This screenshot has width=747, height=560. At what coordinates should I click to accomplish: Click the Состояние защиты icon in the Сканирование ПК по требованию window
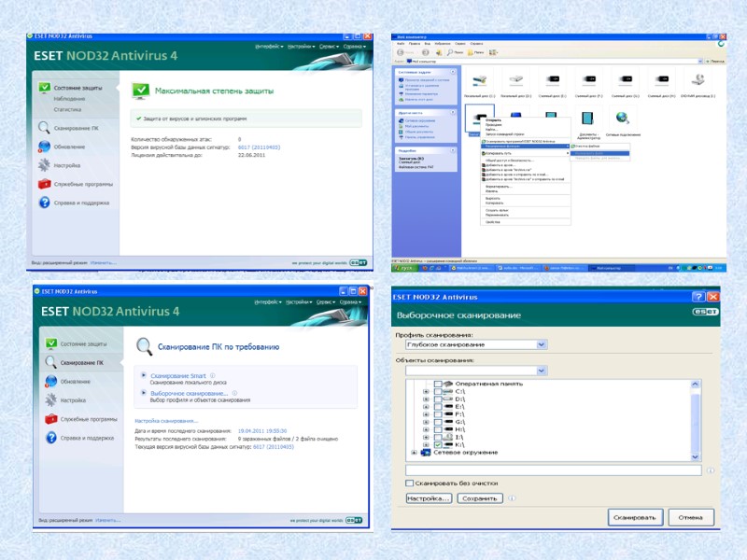pos(51,343)
